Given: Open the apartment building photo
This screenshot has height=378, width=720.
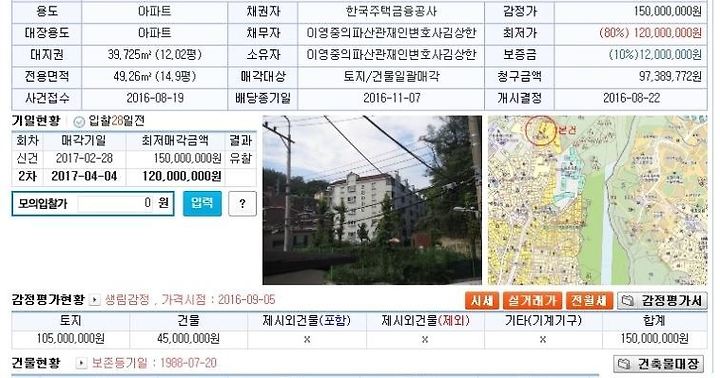Looking at the screenshot, I should coord(372,200).
